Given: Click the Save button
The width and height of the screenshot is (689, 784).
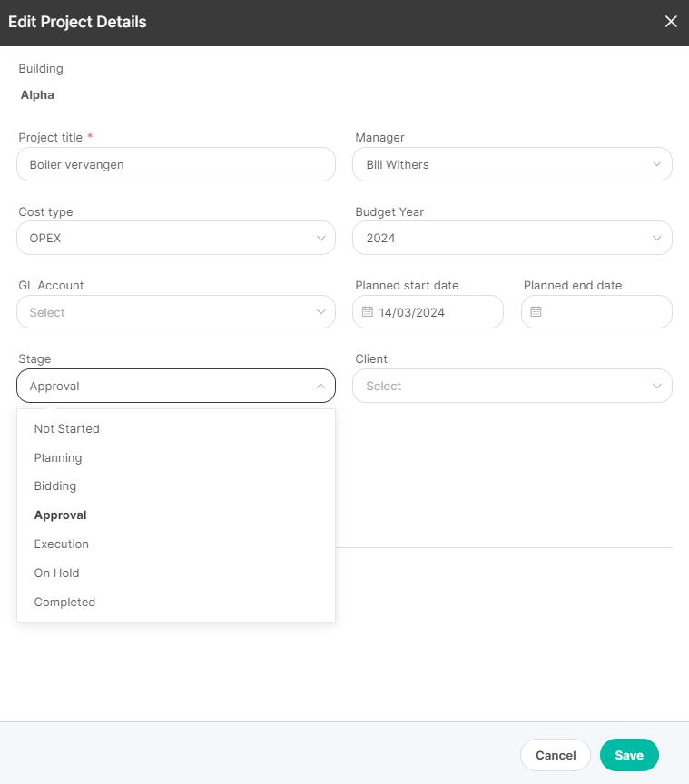Looking at the screenshot, I should 629,755.
